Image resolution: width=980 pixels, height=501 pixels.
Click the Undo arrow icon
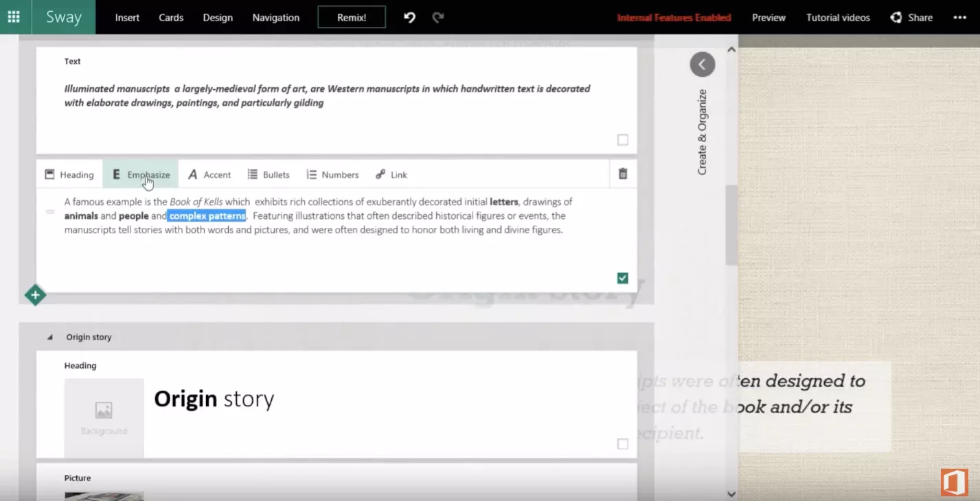tap(409, 18)
